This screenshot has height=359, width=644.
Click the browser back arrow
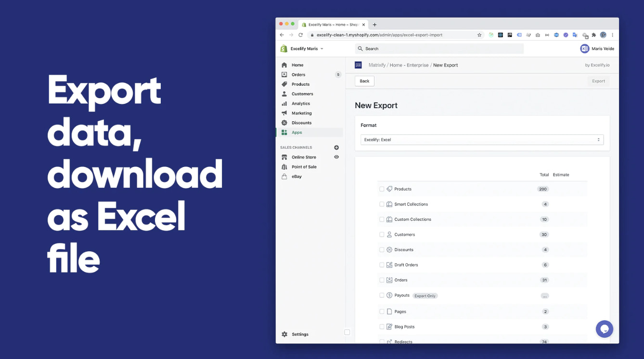click(282, 35)
